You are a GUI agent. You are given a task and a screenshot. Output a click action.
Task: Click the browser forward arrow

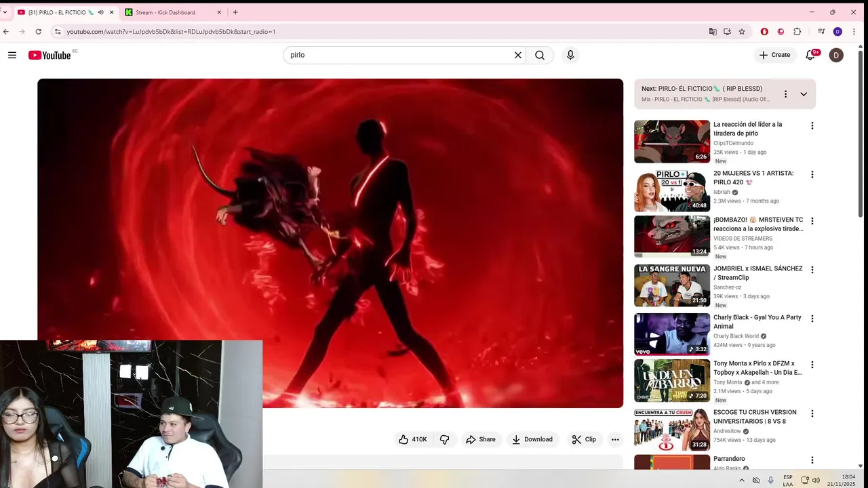click(x=22, y=31)
